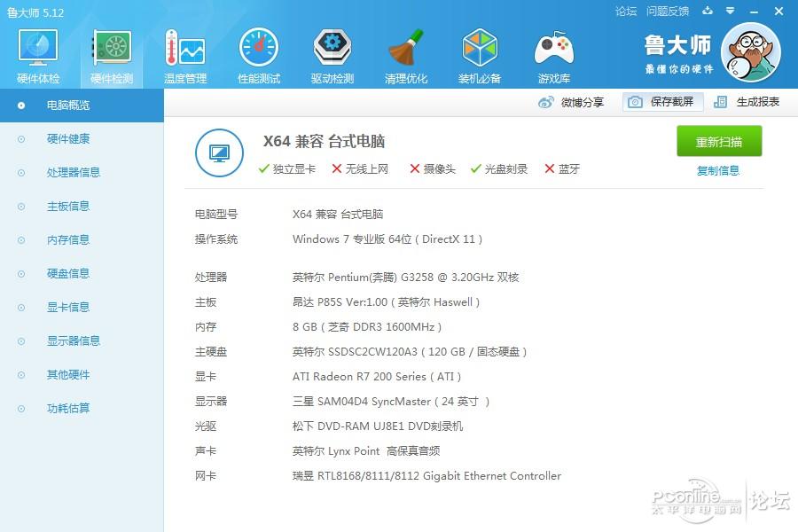The image size is (798, 532).
Task: Click the Pentium G3258 processor value
Action: point(405,277)
